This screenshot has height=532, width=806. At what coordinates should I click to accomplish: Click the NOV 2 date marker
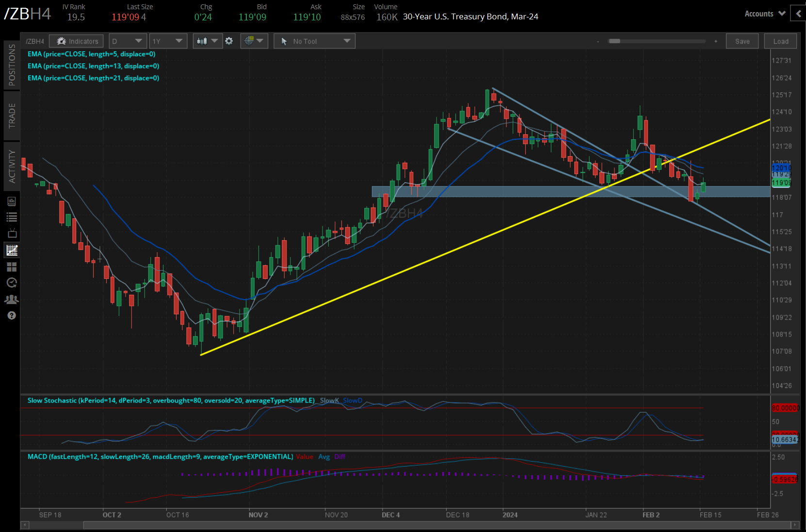pyautogui.click(x=258, y=515)
